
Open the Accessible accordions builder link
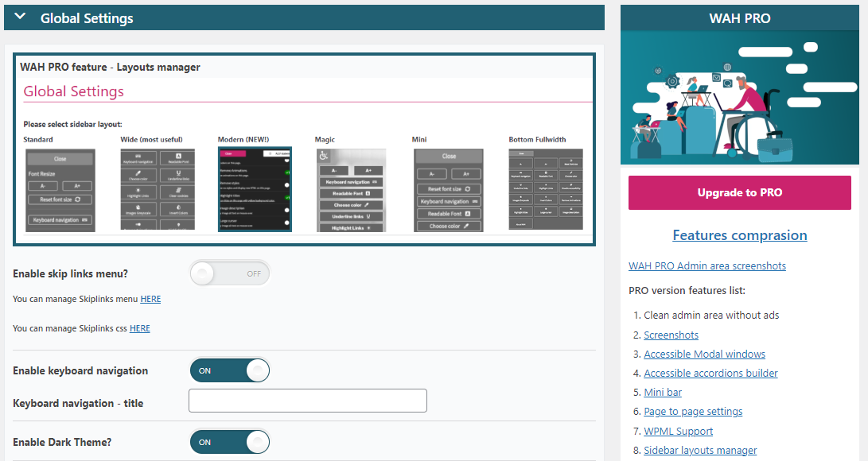click(x=710, y=373)
